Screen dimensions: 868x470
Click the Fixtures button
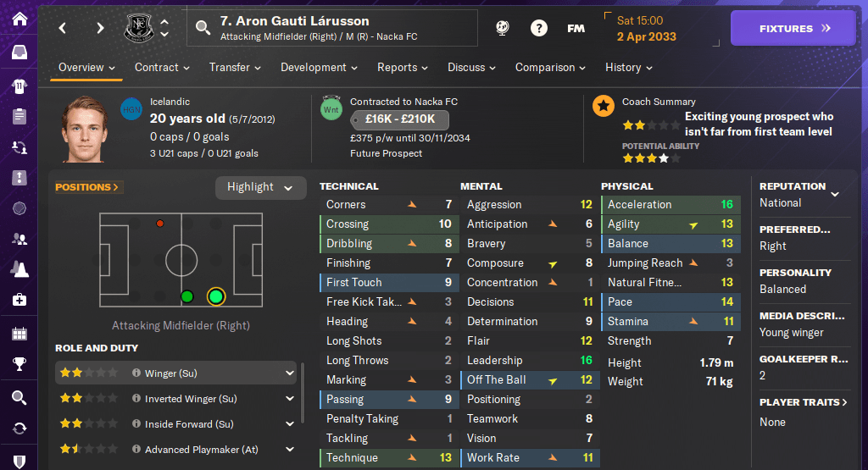tap(794, 28)
